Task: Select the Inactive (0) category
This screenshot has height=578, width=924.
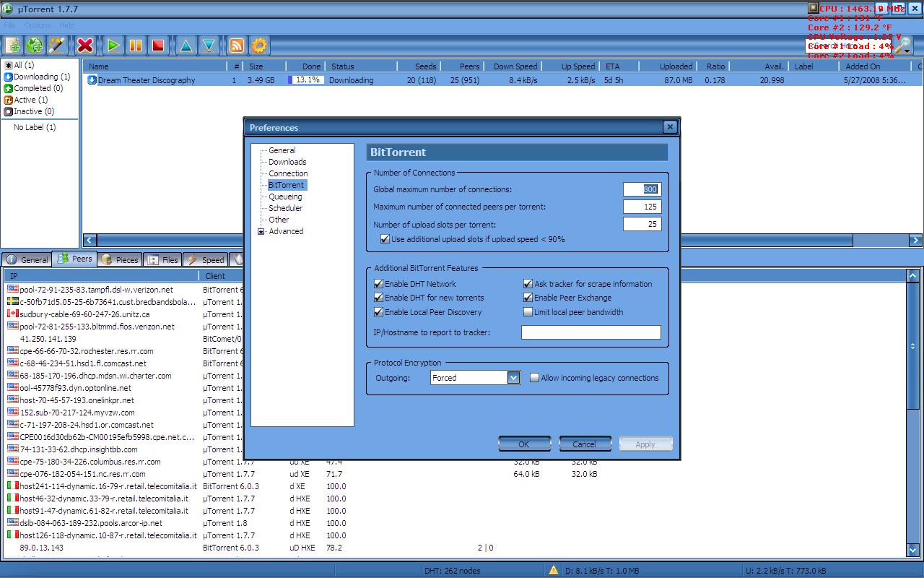Action: click(29, 111)
